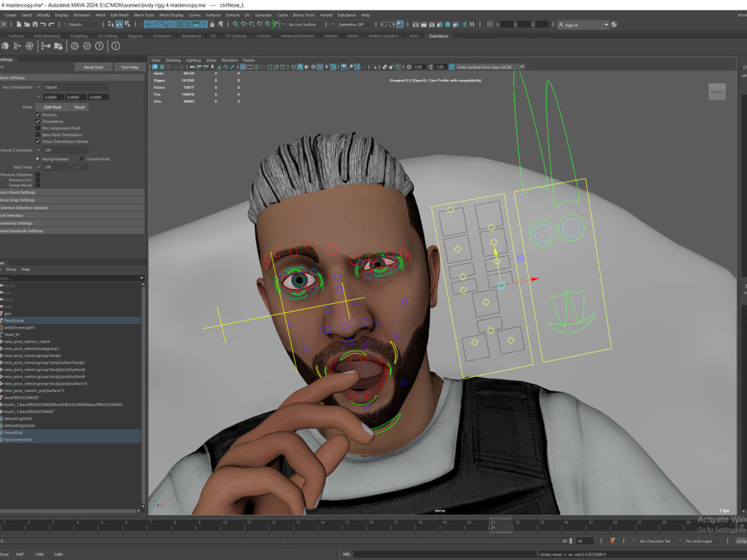Viewport: 747px width, 560px height.
Task: Click the Edit Pivot button
Action: tap(52, 107)
